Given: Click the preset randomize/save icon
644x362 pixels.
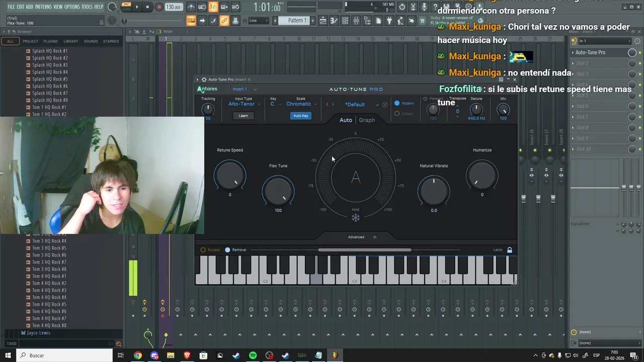Looking at the screenshot, I should pyautogui.click(x=385, y=105).
